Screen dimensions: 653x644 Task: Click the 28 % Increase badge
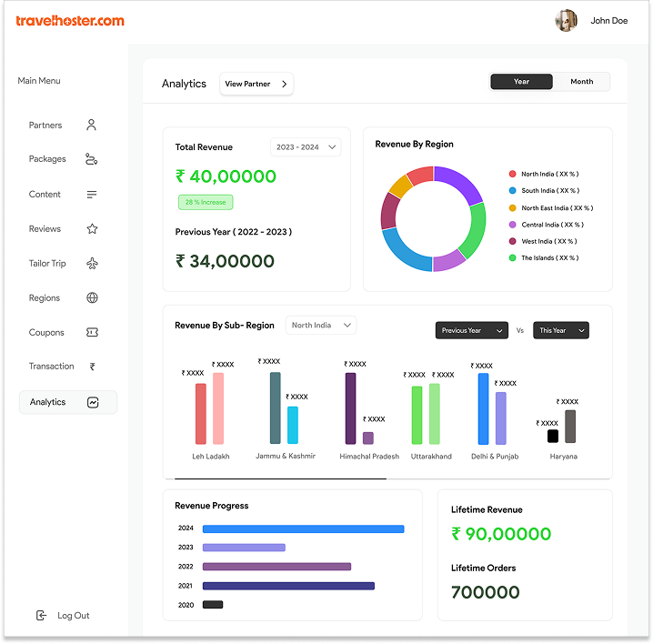click(206, 203)
